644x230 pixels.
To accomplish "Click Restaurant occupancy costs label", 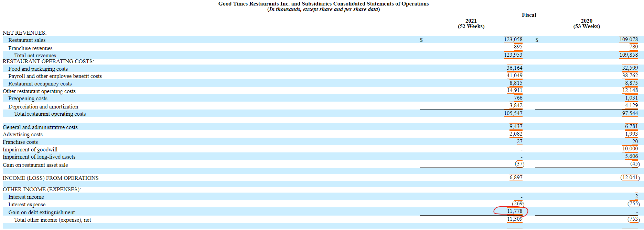I will click(x=40, y=84).
